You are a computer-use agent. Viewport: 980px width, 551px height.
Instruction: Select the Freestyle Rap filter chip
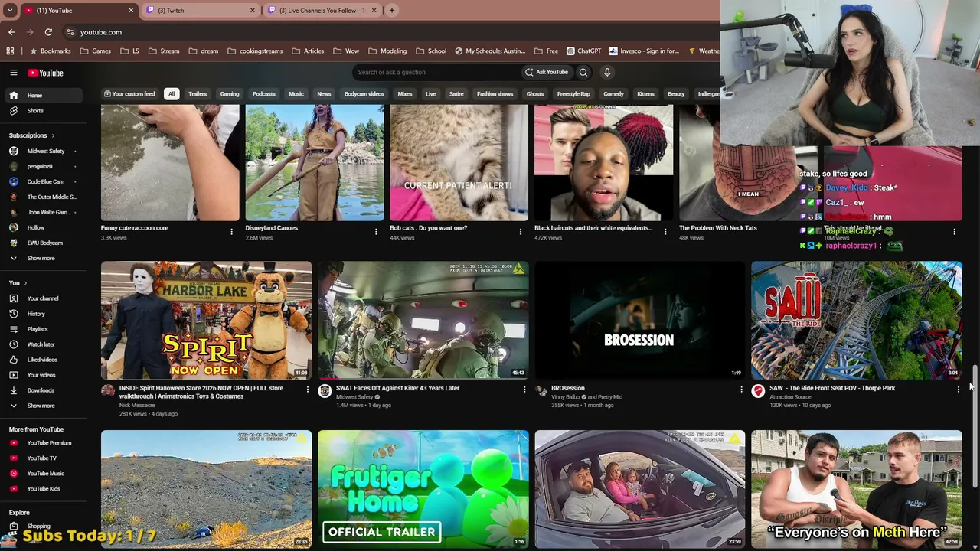coord(573,94)
